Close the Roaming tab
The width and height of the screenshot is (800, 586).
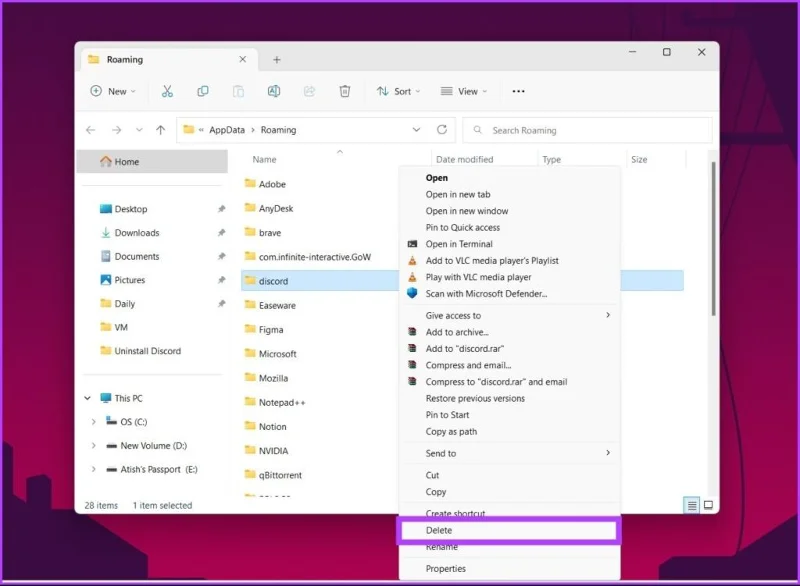[243, 59]
